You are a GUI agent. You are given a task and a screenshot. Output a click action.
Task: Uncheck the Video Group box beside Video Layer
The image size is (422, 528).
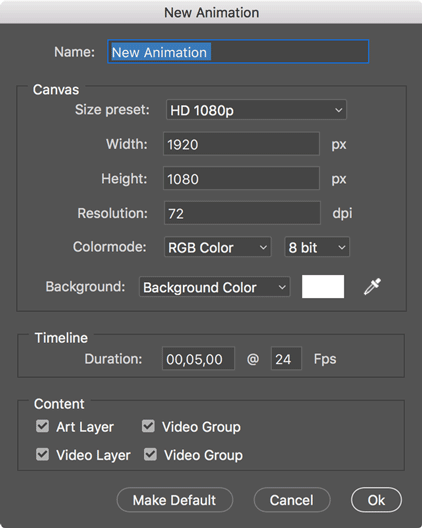click(150, 454)
